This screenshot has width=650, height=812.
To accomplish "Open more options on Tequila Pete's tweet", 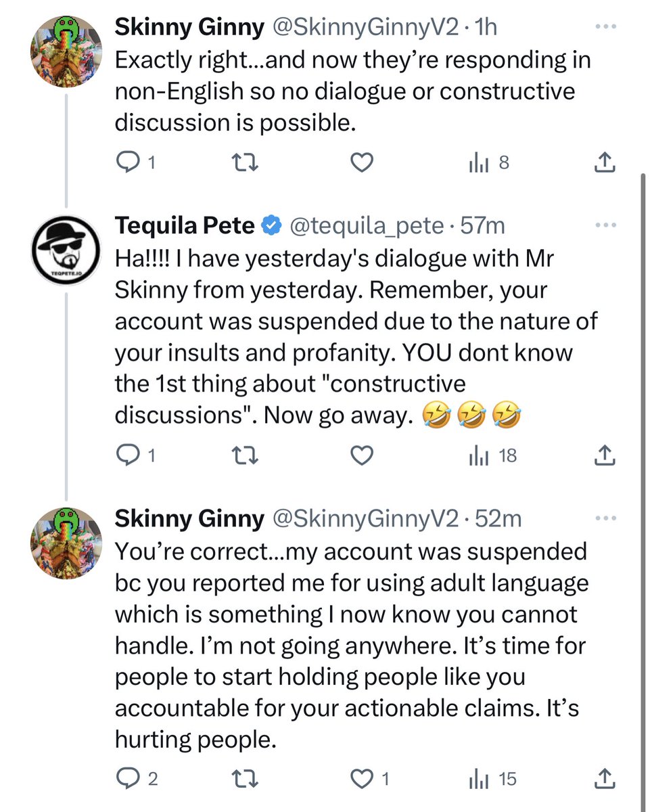I will [x=605, y=225].
